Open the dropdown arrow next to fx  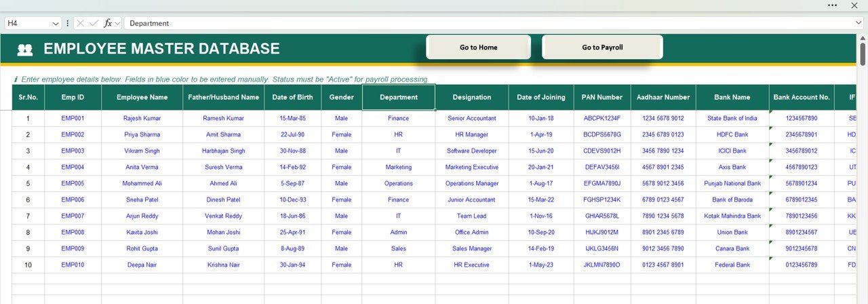(118, 23)
